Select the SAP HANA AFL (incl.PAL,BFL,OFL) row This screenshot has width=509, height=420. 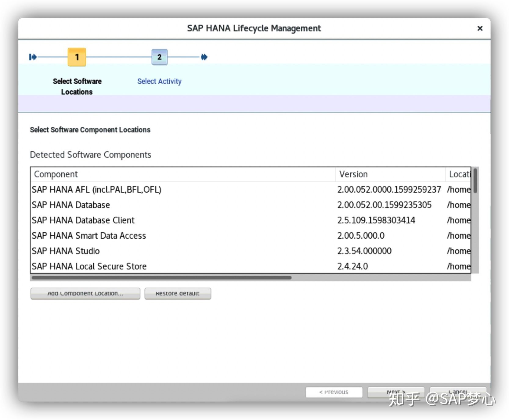pos(251,190)
